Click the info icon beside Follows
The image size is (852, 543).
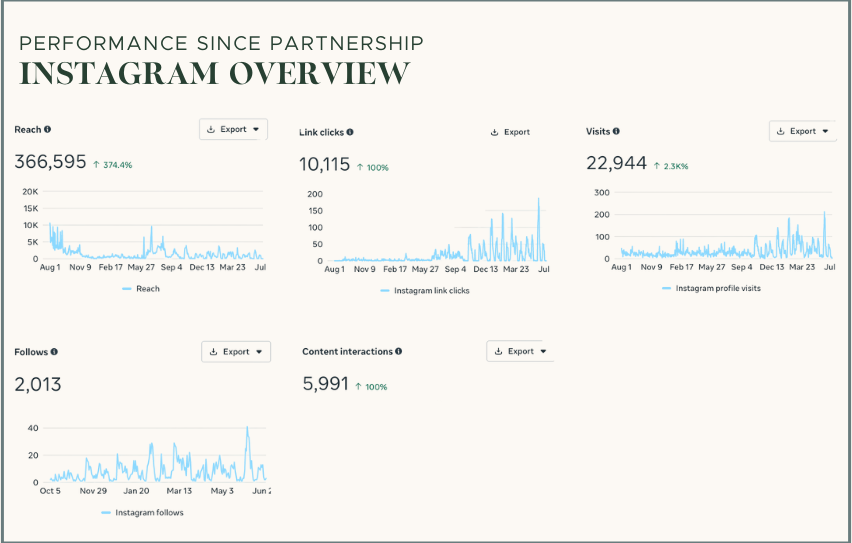pyautogui.click(x=54, y=352)
